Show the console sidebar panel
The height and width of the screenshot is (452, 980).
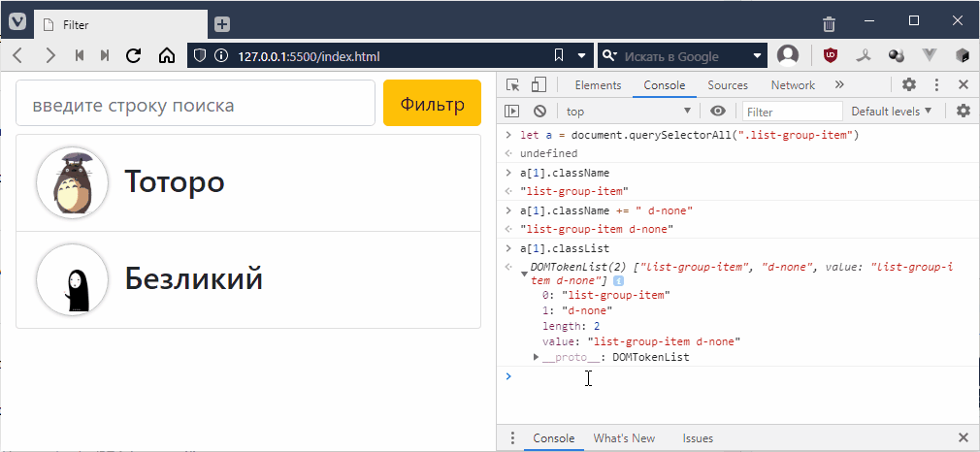tap(512, 112)
